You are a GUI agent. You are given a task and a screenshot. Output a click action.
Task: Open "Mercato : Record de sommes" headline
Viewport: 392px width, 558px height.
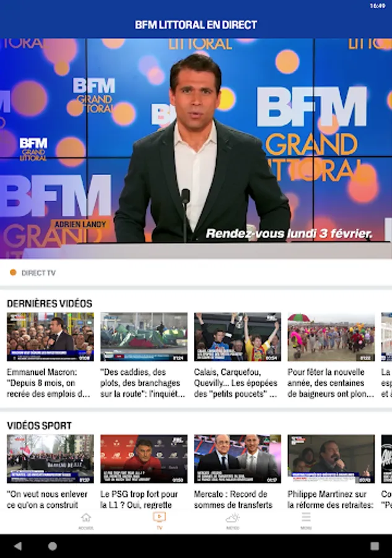[x=233, y=499]
